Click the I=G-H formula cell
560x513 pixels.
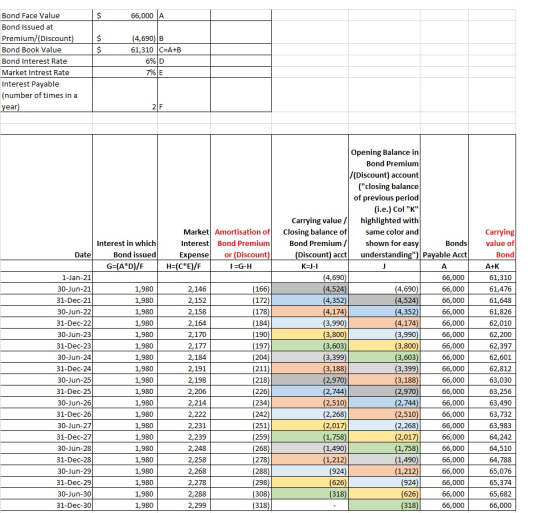coord(241,266)
